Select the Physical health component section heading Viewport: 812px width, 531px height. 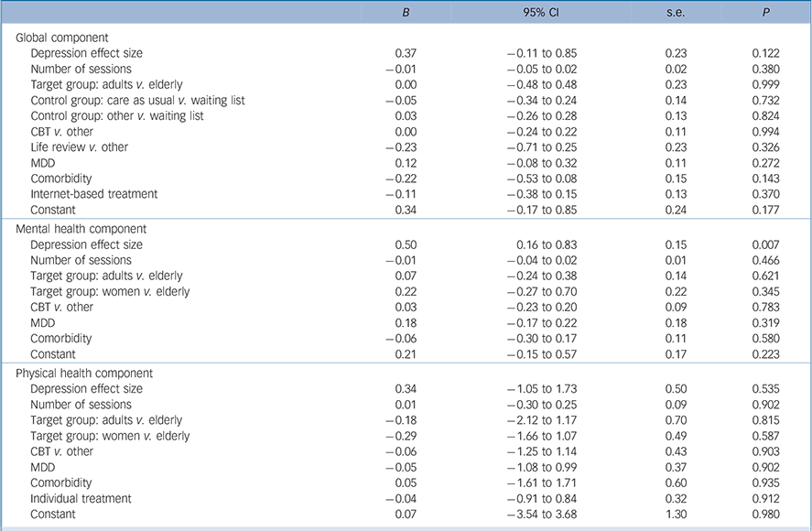click(85, 374)
